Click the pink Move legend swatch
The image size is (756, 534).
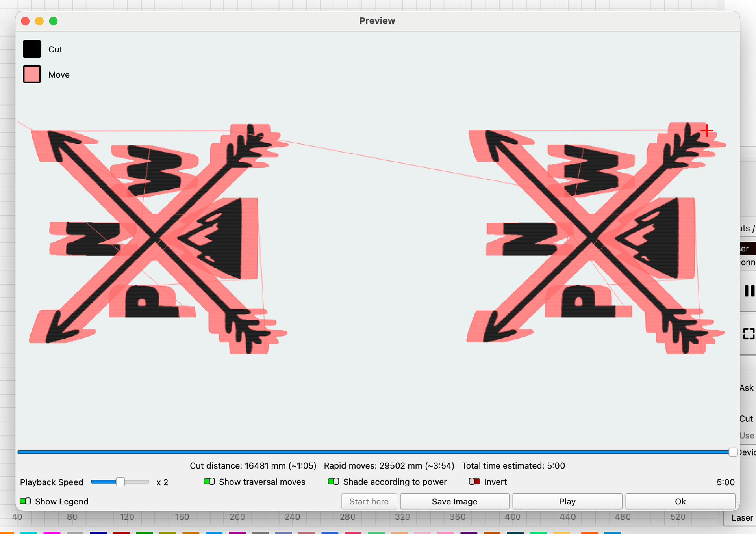[32, 74]
